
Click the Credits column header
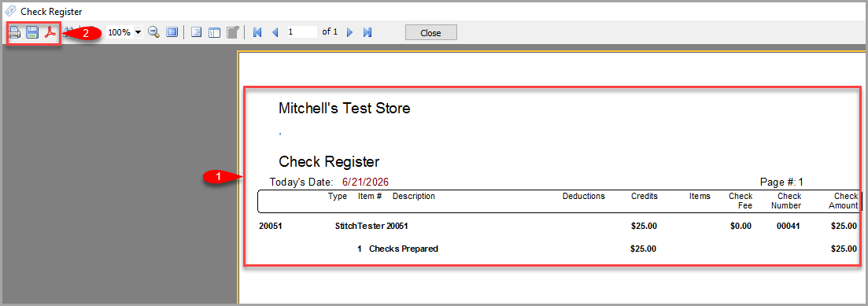645,196
